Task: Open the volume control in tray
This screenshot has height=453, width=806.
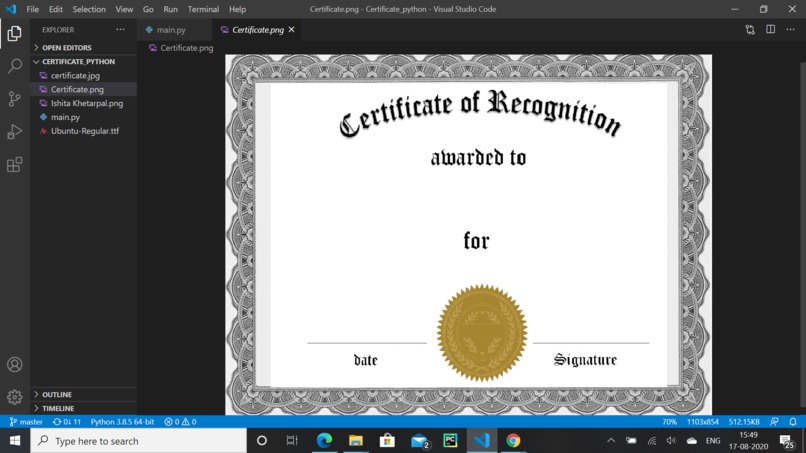Action: pyautogui.click(x=671, y=441)
